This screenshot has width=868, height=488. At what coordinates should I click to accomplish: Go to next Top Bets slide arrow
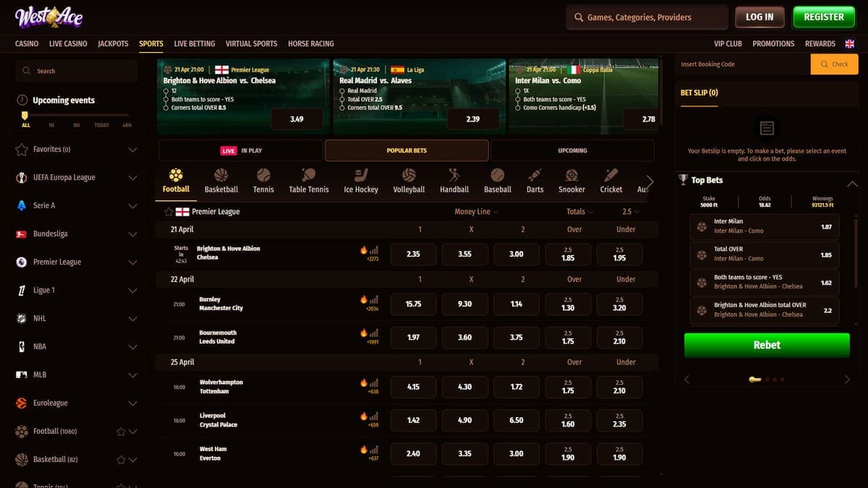(x=847, y=379)
